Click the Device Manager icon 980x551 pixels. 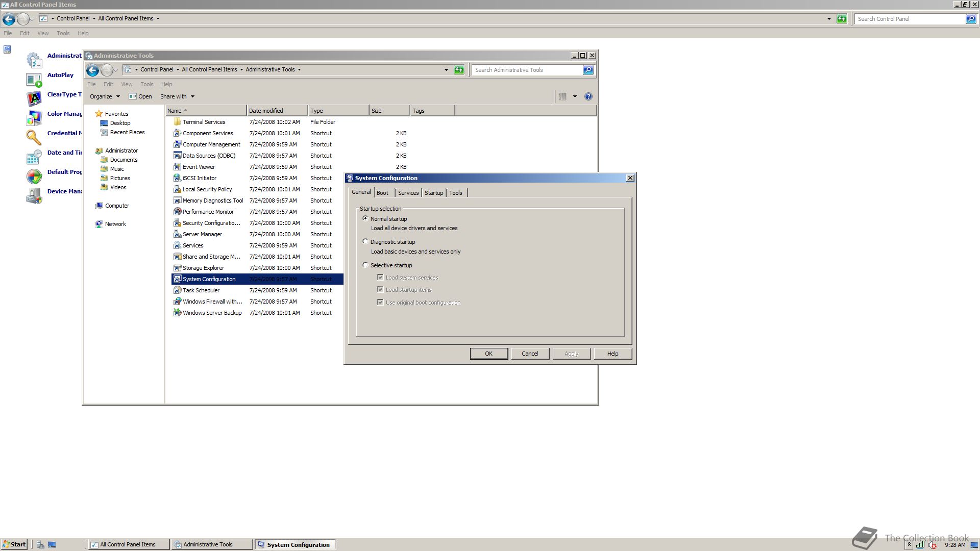(x=34, y=195)
